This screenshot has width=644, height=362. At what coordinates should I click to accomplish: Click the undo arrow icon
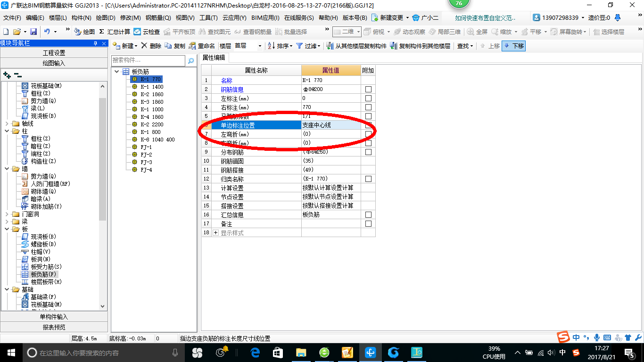pos(47,32)
